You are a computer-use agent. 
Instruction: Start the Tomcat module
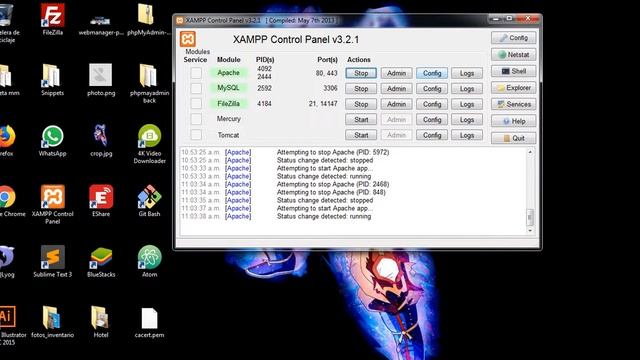click(361, 135)
